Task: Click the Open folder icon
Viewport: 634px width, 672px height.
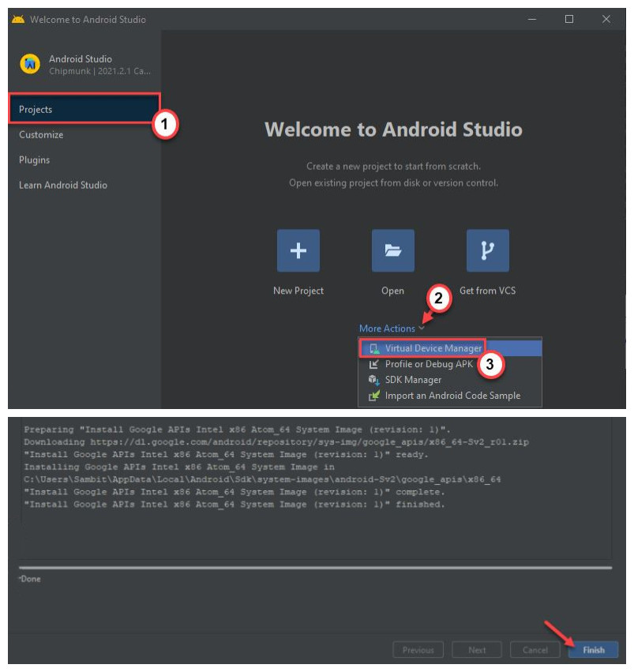Action: (x=392, y=250)
